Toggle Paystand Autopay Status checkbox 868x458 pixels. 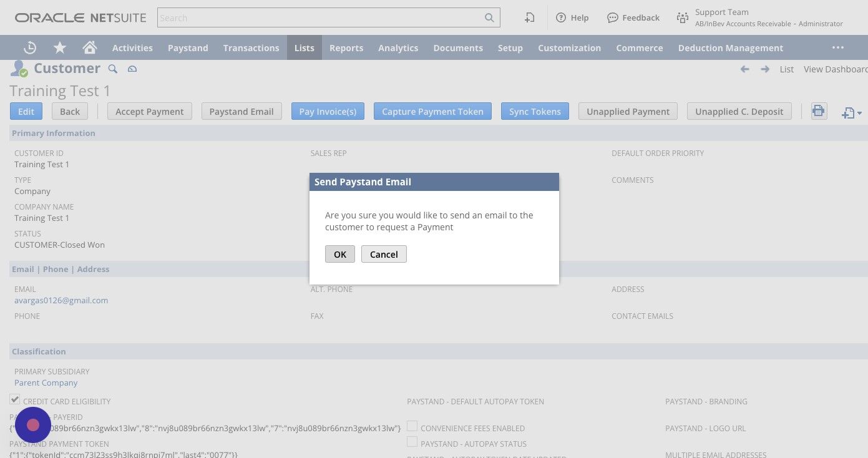click(412, 442)
